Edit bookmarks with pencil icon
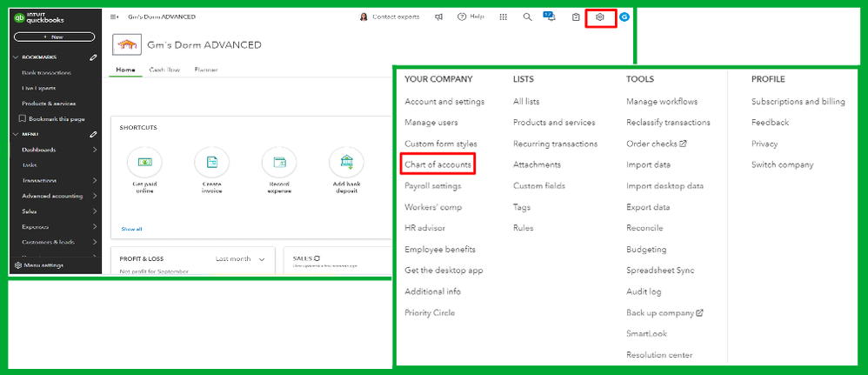Viewport: 868px width, 375px height. click(93, 57)
